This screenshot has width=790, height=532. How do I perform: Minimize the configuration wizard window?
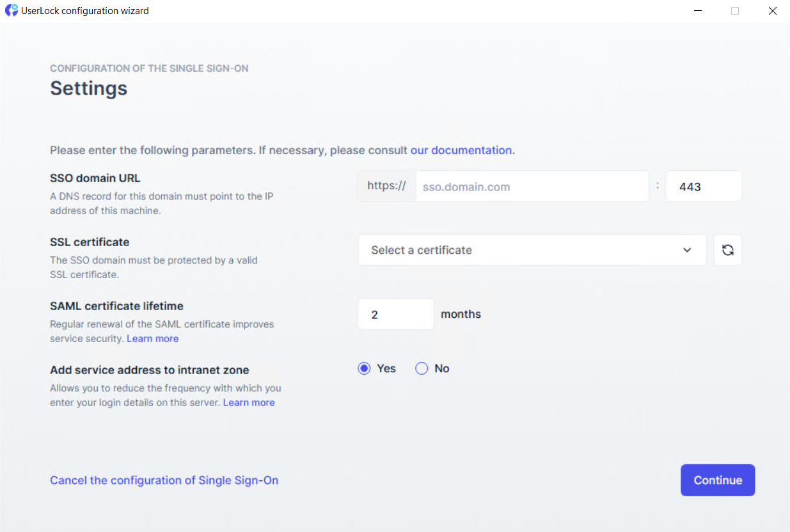coord(697,11)
